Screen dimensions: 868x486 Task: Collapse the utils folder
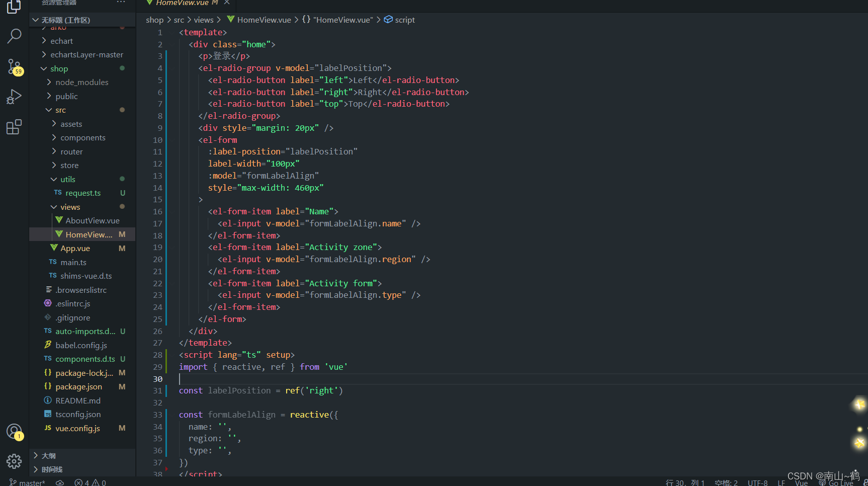[54, 179]
